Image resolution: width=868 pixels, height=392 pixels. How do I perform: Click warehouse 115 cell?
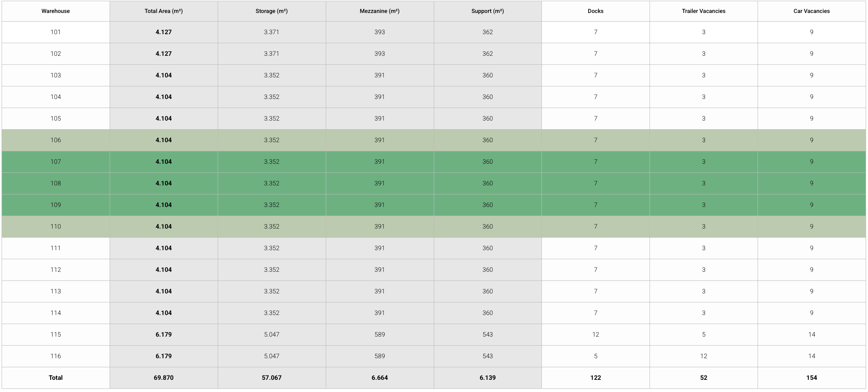(x=55, y=335)
